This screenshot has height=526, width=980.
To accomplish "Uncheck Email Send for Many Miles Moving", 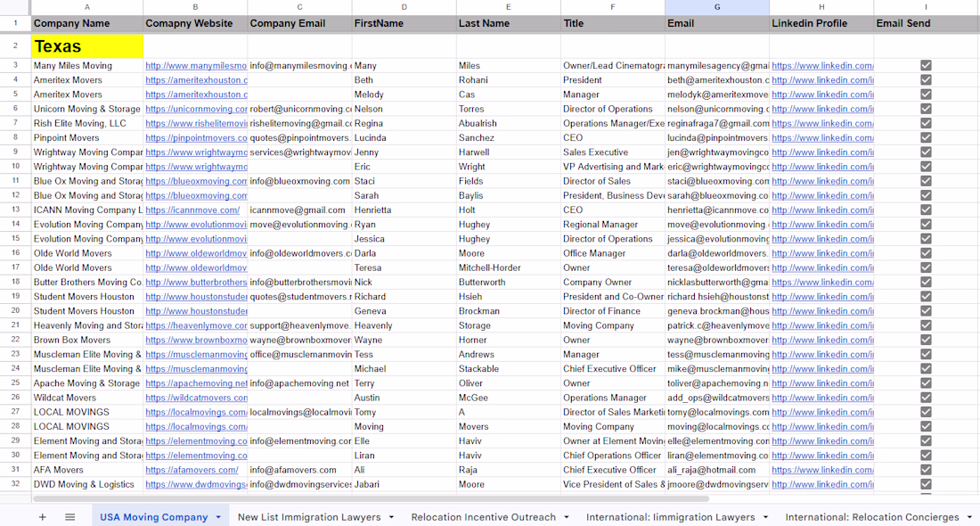I will coord(926,66).
